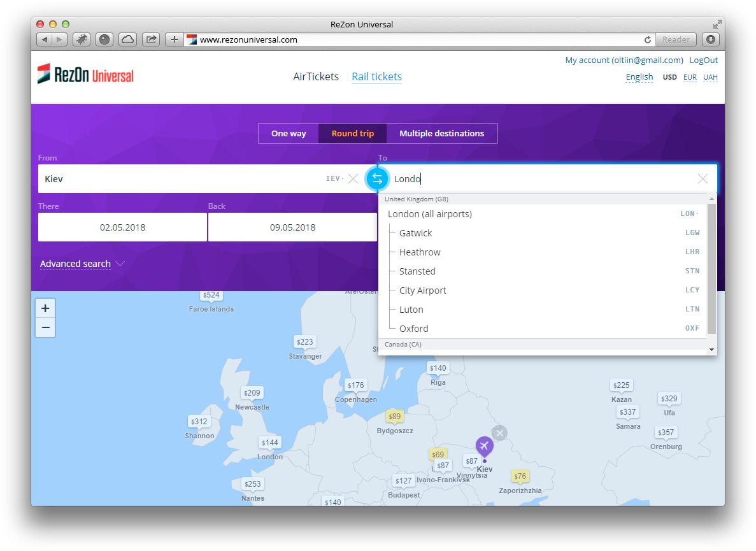The width and height of the screenshot is (756, 551).
Task: Click the browser back arrow
Action: pyautogui.click(x=45, y=39)
